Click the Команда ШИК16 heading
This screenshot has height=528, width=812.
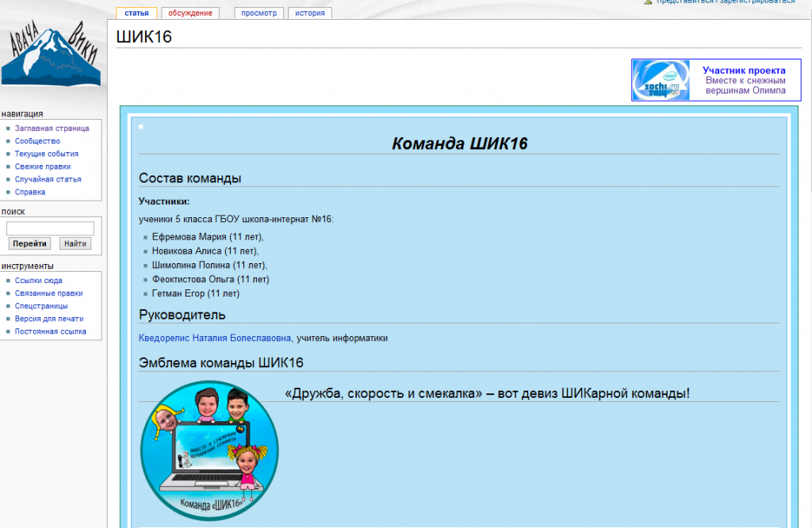coord(459,143)
